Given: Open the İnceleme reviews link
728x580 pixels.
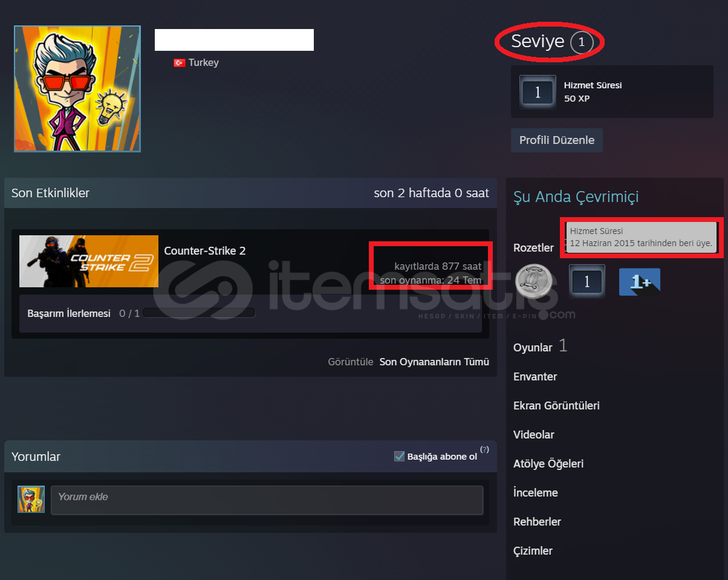Looking at the screenshot, I should point(536,493).
